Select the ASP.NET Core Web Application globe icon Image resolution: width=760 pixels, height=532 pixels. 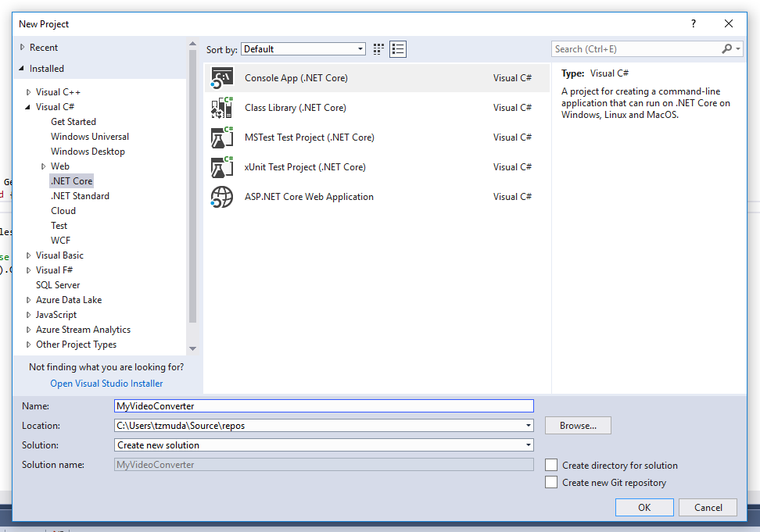pos(221,197)
